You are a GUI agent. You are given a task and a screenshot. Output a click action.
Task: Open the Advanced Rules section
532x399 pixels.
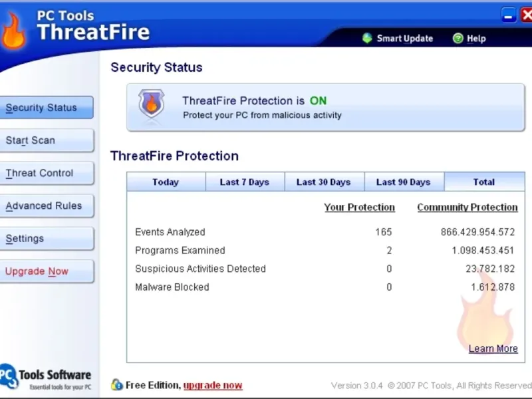pos(45,206)
